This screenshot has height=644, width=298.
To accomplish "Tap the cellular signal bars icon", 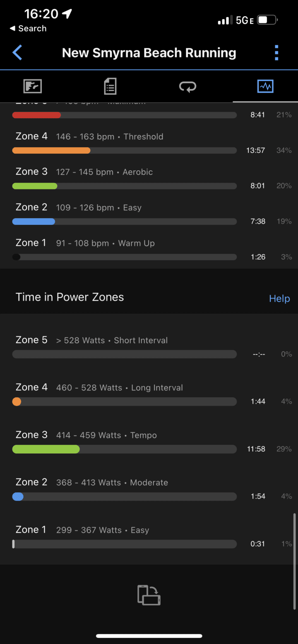I will pyautogui.click(x=225, y=20).
